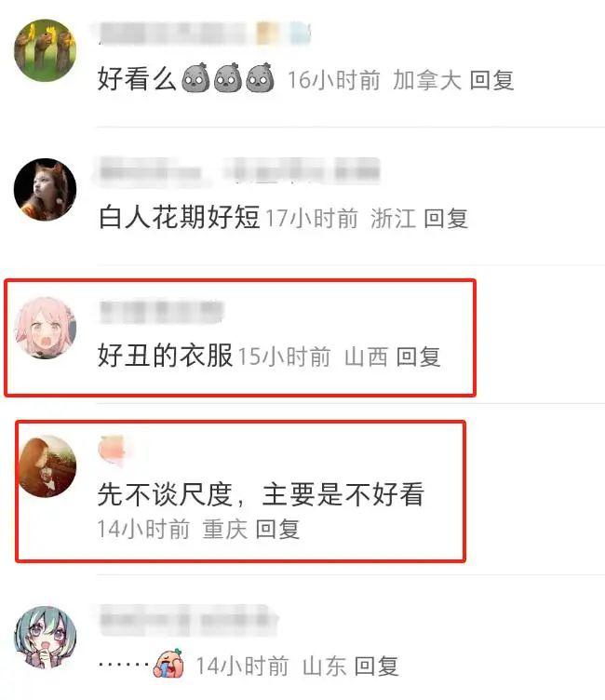Open the teal-haired anime avatar profile

pos(45,637)
